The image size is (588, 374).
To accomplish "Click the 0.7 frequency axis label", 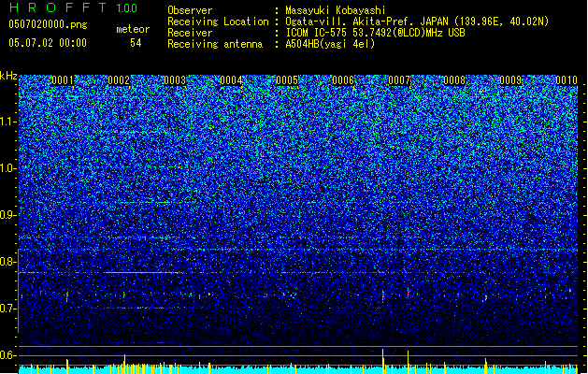I will click(x=7, y=309).
